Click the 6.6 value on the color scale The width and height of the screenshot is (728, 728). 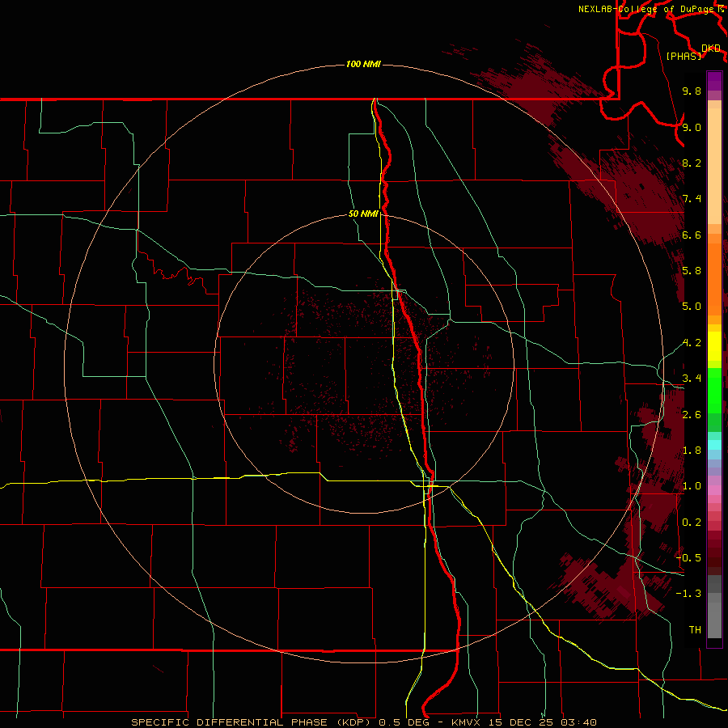pos(692,235)
